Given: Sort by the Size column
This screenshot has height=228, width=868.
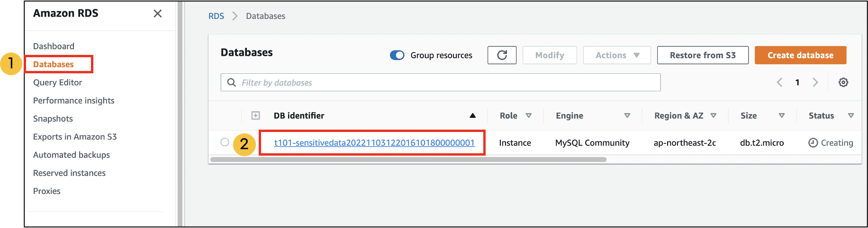Looking at the screenshot, I should [782, 115].
